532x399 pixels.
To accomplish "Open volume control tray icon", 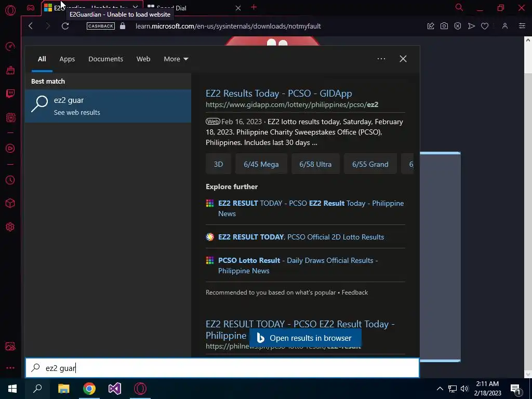I will click(x=464, y=389).
